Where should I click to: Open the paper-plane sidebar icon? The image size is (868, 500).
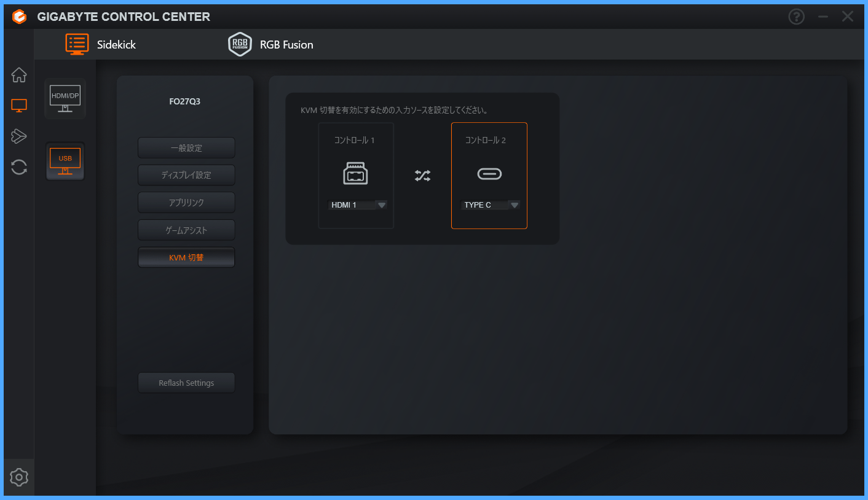pos(19,136)
